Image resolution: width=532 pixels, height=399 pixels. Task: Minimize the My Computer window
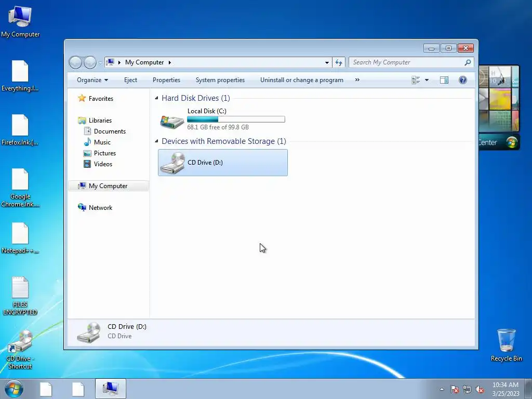[431, 48]
